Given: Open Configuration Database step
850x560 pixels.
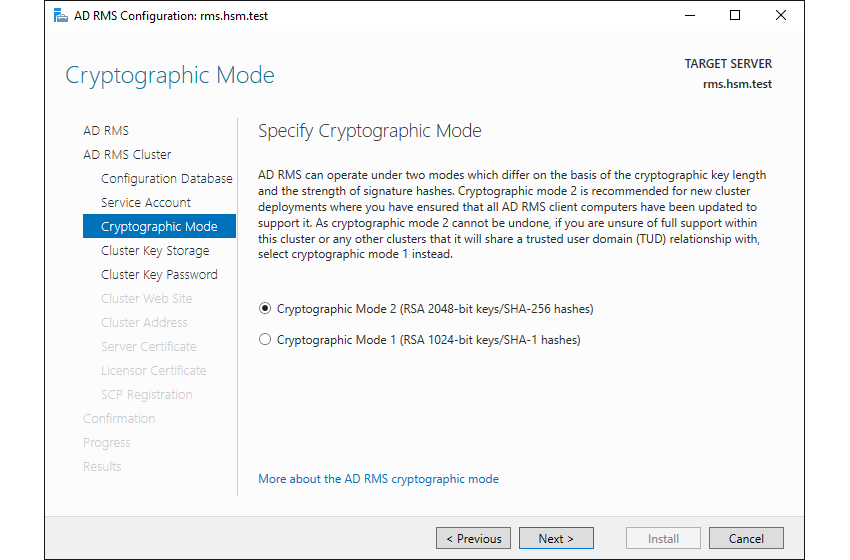Looking at the screenshot, I should tap(166, 178).
